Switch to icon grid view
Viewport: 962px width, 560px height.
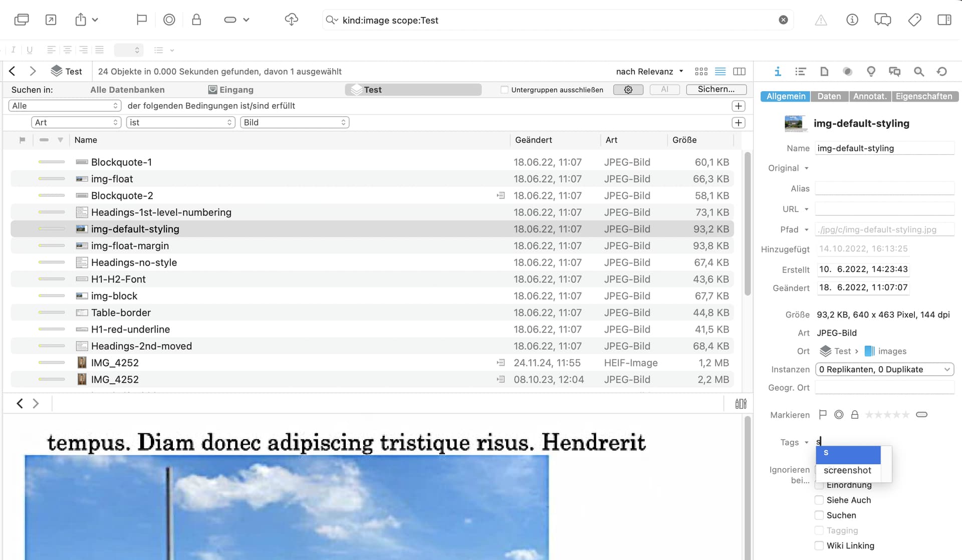click(701, 72)
